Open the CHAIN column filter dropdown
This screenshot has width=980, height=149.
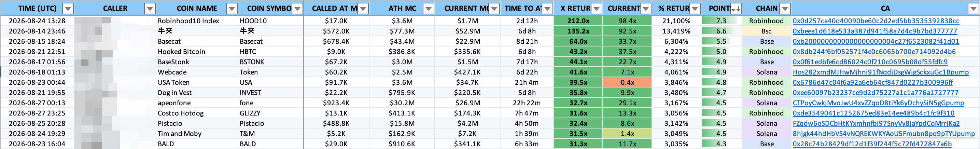coord(785,9)
